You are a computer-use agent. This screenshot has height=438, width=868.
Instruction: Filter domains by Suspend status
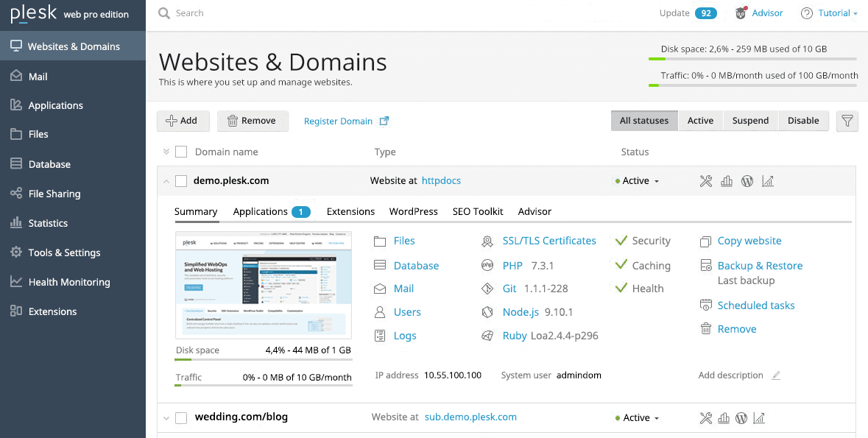click(751, 121)
